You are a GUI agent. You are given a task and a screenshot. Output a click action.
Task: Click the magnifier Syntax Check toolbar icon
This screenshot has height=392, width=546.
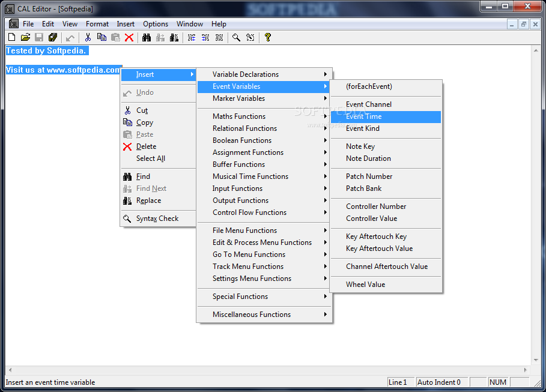pos(237,37)
